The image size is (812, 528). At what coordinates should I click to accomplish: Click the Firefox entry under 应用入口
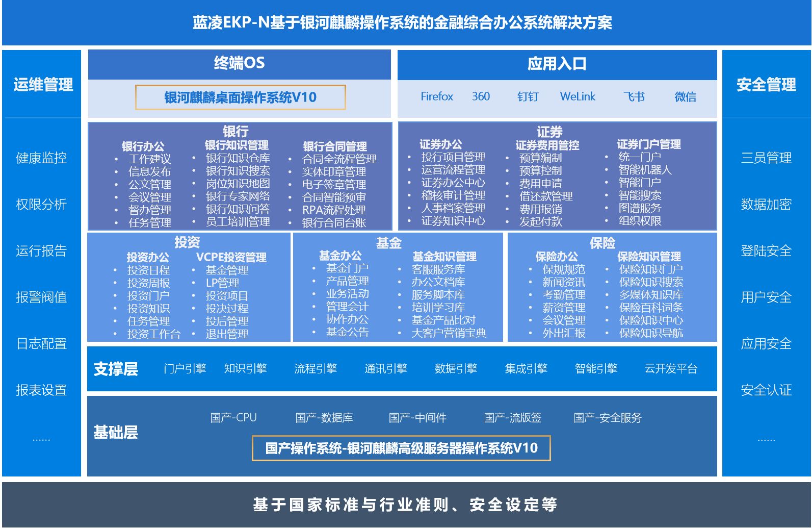tap(436, 96)
